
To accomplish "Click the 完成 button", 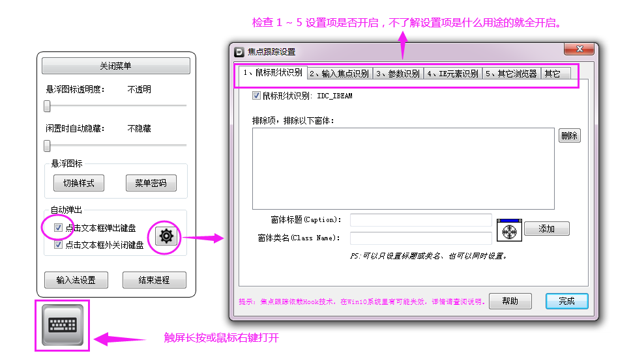I will coord(566,301).
